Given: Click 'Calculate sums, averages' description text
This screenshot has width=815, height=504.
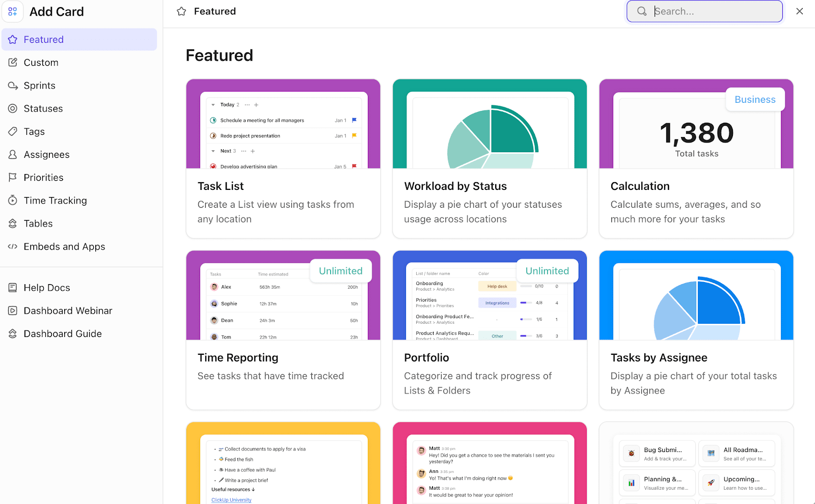Looking at the screenshot, I should [686, 212].
